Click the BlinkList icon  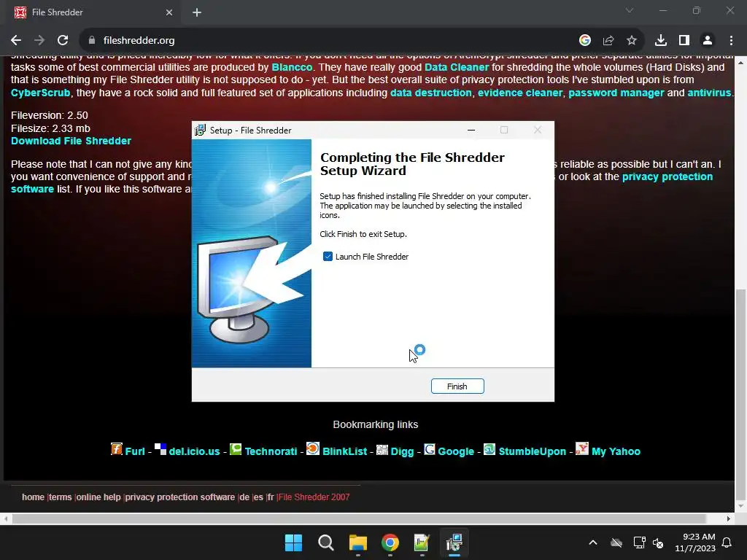313,448
